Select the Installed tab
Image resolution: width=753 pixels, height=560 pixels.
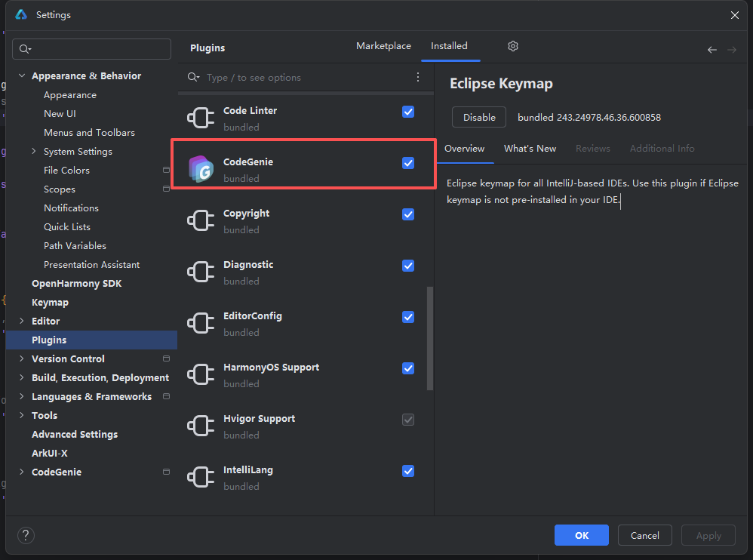tap(449, 46)
